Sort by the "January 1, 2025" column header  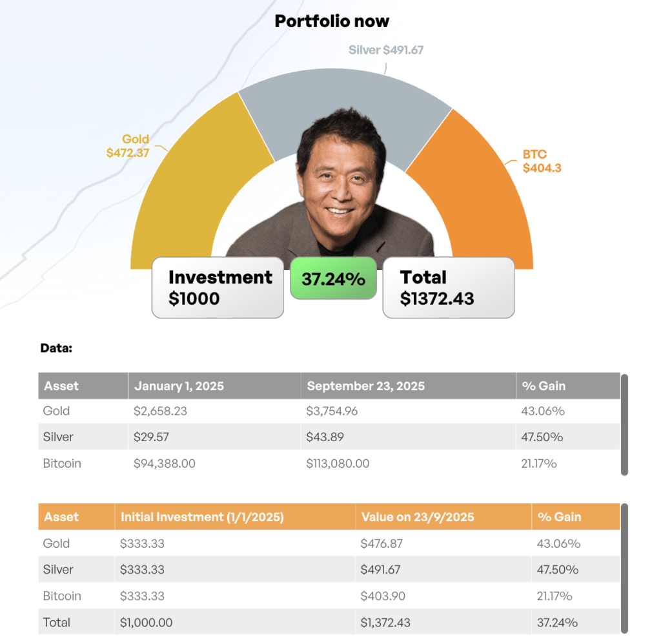click(179, 386)
